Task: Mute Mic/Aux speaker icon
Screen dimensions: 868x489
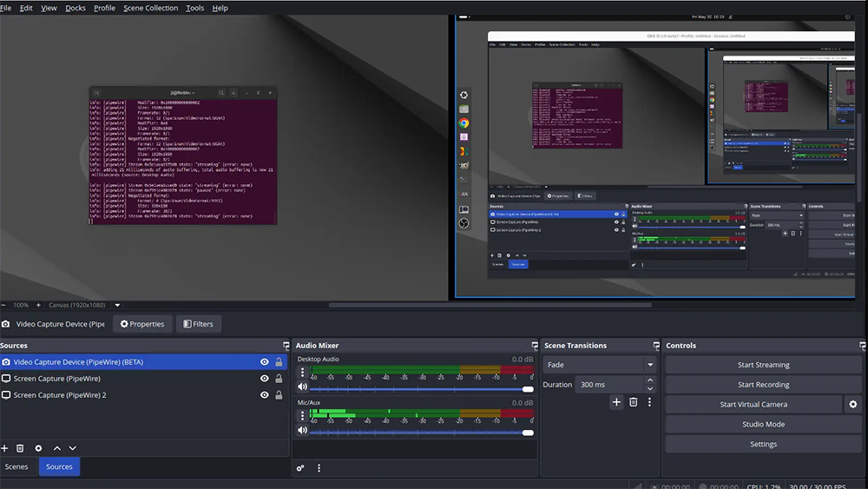Action: tap(302, 430)
